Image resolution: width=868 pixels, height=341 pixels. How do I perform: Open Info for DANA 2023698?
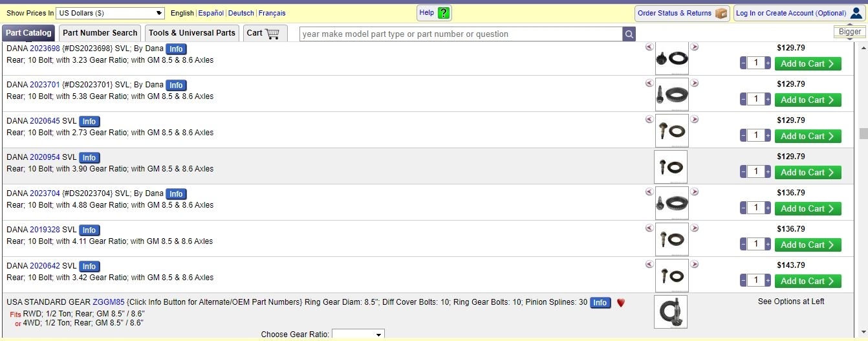[x=176, y=49]
